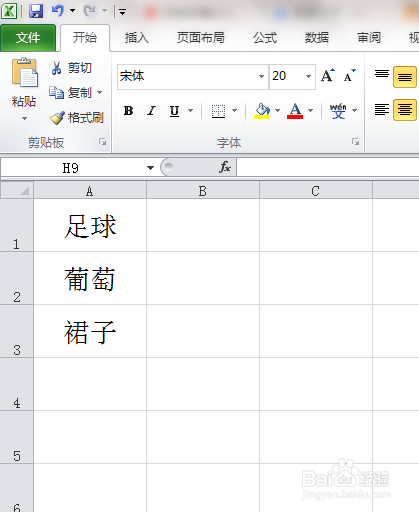Open the 文件 file menu
Screen dimensions: 419x512
click(x=28, y=38)
